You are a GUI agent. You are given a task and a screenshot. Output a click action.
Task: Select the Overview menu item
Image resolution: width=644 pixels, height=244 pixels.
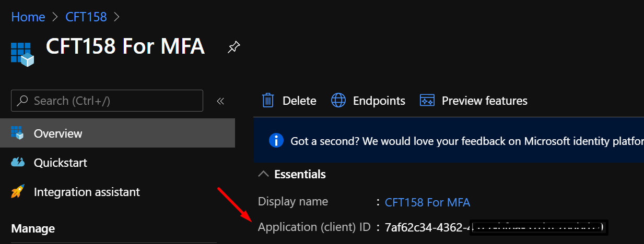118,133
